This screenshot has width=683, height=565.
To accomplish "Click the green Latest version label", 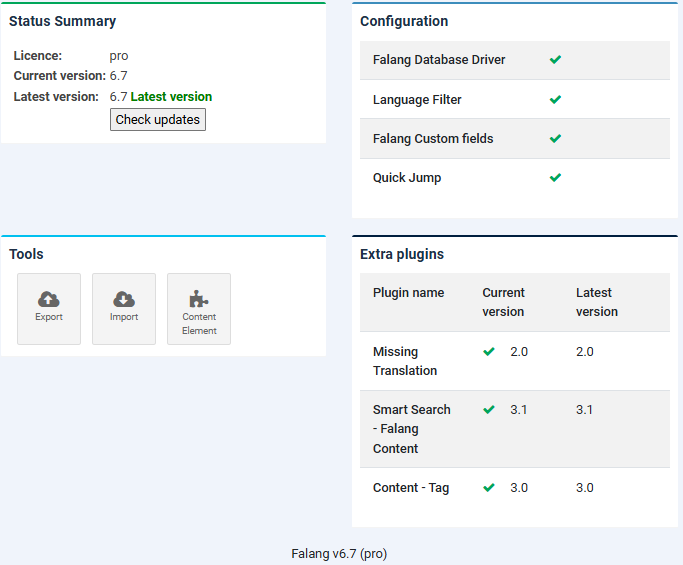I will point(171,97).
